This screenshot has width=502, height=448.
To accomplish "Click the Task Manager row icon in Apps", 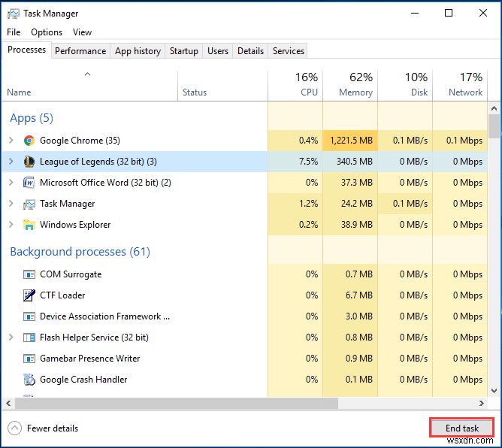I will 29,204.
